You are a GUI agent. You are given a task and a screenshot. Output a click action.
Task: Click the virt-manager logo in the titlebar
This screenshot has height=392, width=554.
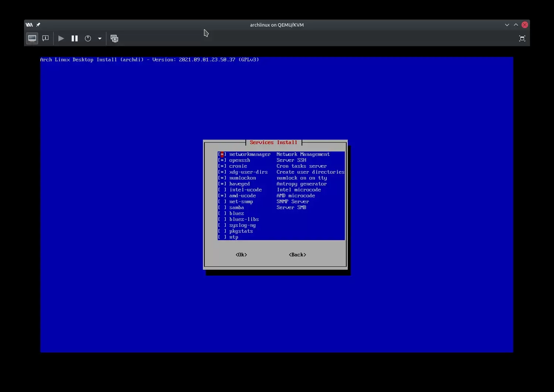(29, 25)
